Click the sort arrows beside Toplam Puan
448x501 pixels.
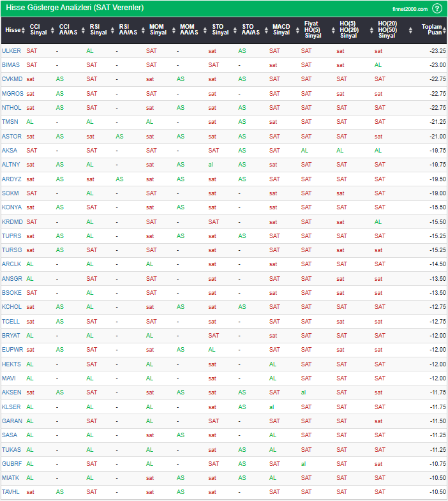(x=444, y=30)
